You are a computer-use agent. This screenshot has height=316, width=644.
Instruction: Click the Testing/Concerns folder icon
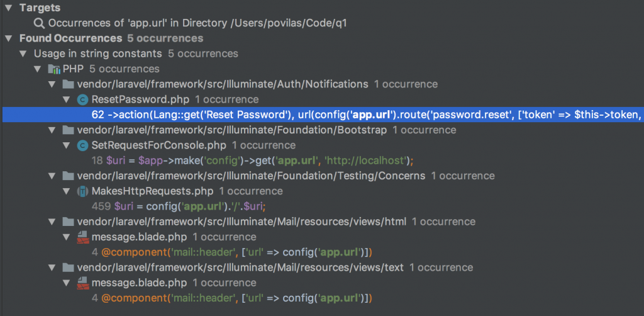pyautogui.click(x=68, y=176)
